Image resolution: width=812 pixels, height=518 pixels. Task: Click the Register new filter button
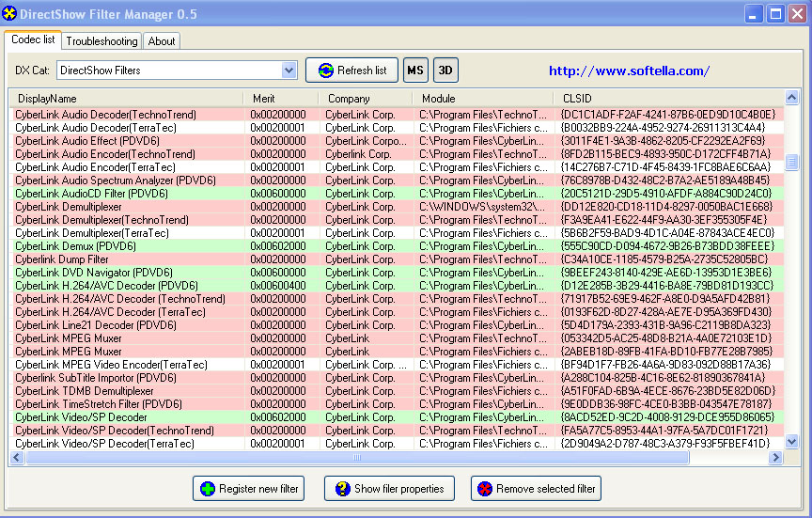(x=248, y=489)
